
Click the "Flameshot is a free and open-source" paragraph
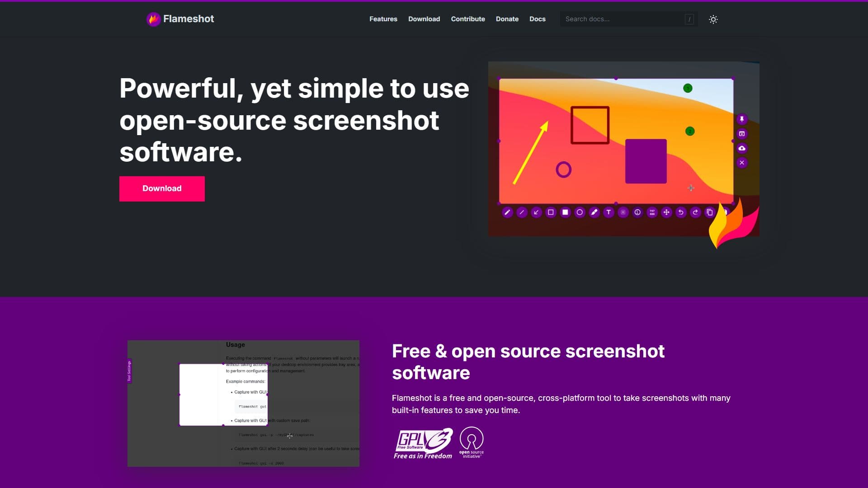click(561, 404)
